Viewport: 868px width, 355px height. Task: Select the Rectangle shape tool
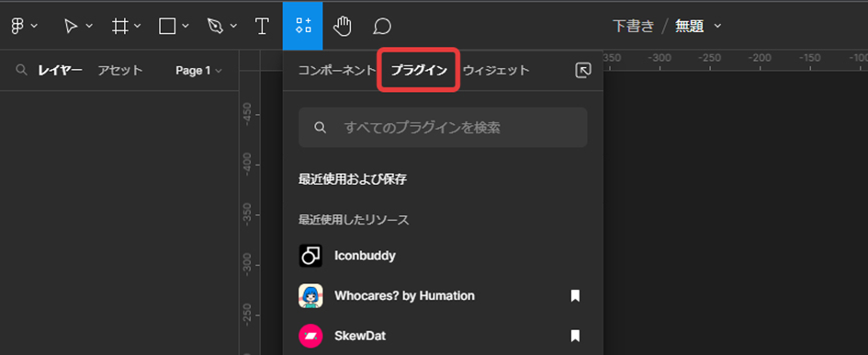pyautogui.click(x=167, y=26)
